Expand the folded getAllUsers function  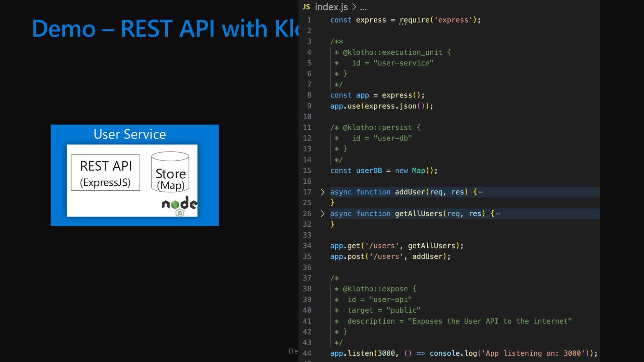point(322,214)
